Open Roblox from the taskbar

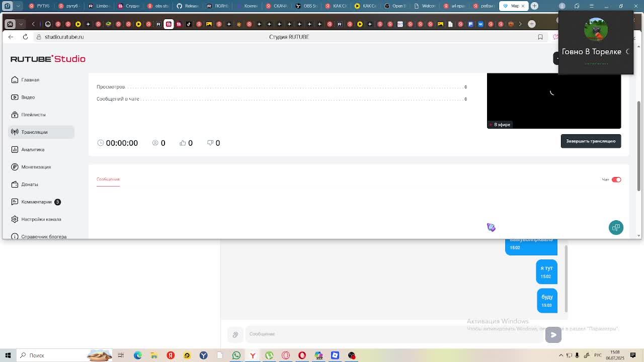coord(335,355)
